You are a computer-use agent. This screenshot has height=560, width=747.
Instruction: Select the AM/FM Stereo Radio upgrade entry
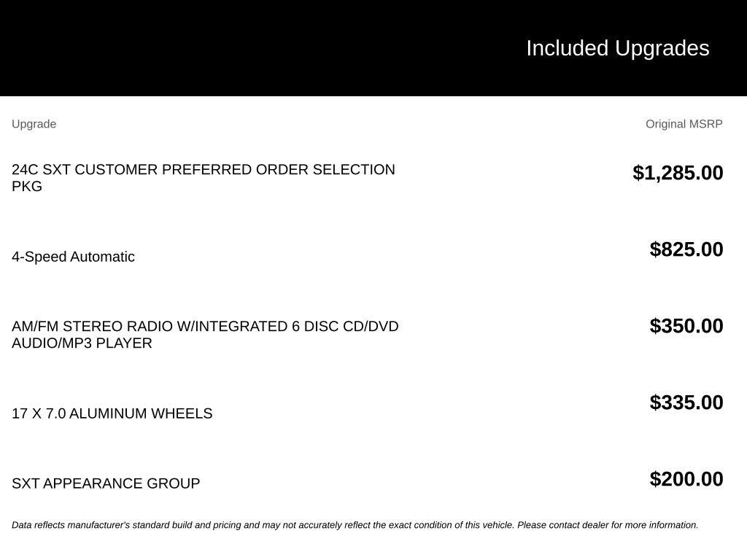pos(205,334)
